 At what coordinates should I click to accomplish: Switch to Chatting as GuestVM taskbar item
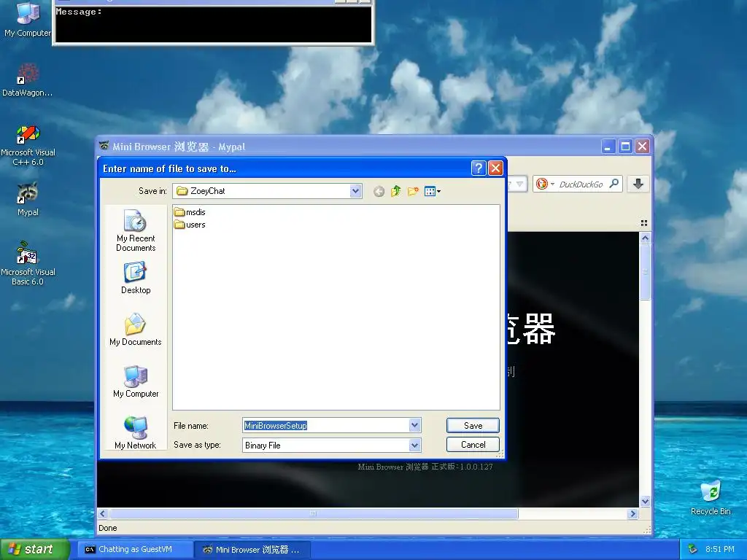(135, 550)
